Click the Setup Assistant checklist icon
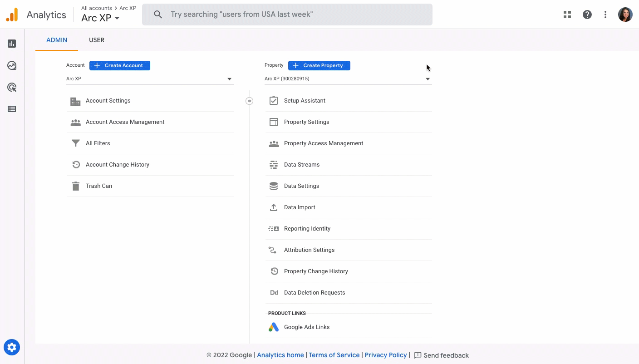Viewport: 639px width, 364px height. click(x=274, y=101)
